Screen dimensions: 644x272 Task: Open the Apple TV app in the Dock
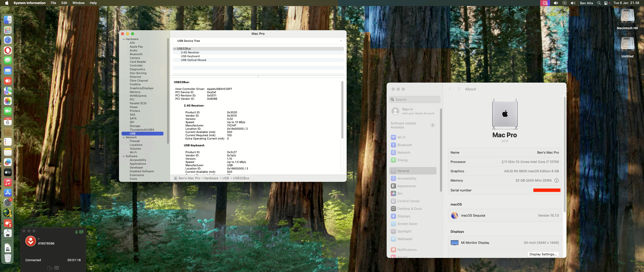(x=8, y=173)
